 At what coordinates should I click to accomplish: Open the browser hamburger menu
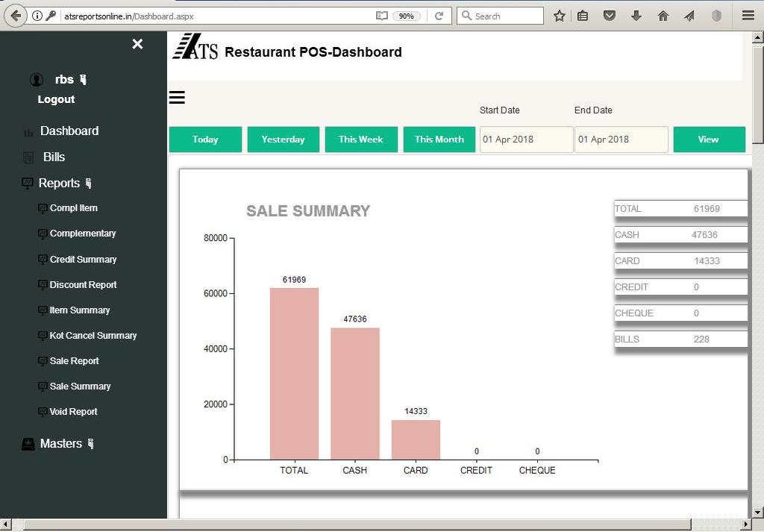point(748,16)
